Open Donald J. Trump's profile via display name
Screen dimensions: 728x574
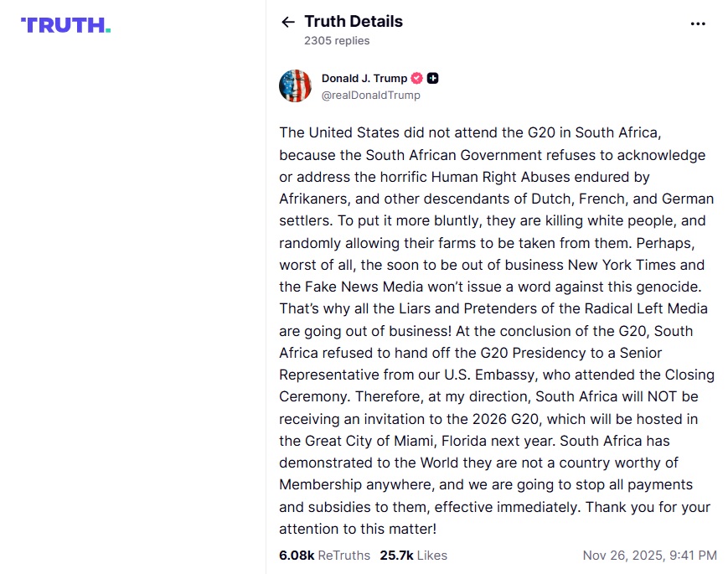[364, 78]
